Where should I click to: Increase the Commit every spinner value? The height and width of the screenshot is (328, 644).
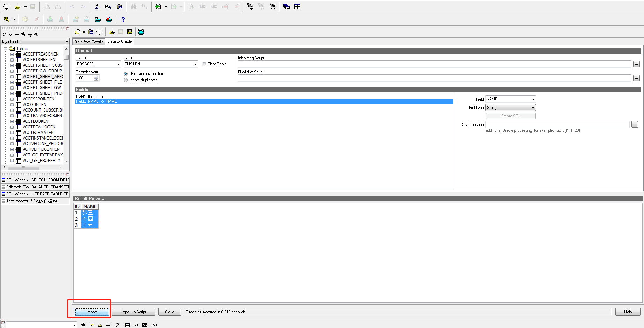(x=96, y=77)
